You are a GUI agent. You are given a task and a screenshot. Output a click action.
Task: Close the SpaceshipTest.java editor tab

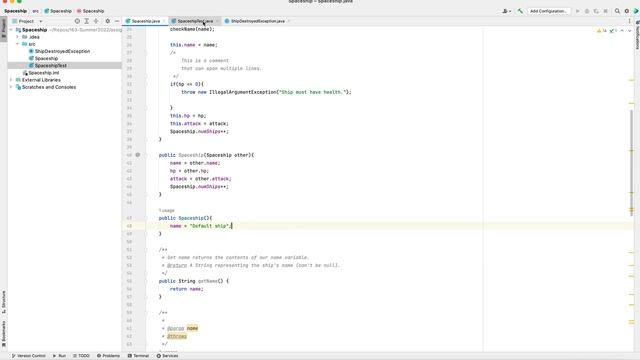tap(217, 21)
